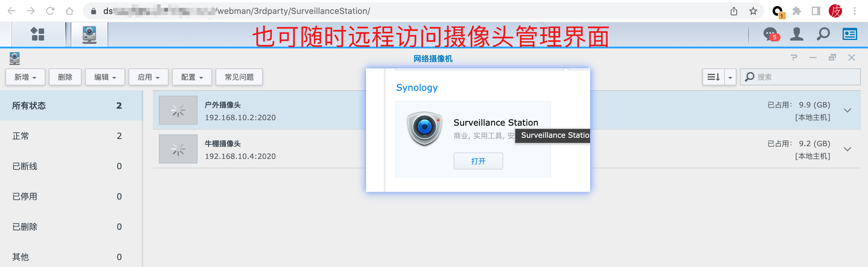Open the 新增 dropdown menu
The width and height of the screenshot is (868, 267).
tap(25, 77)
